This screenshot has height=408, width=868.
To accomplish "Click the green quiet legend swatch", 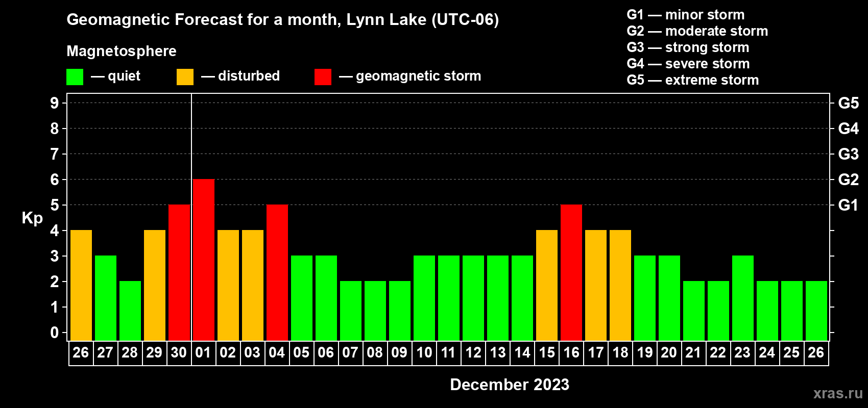I will [x=75, y=77].
